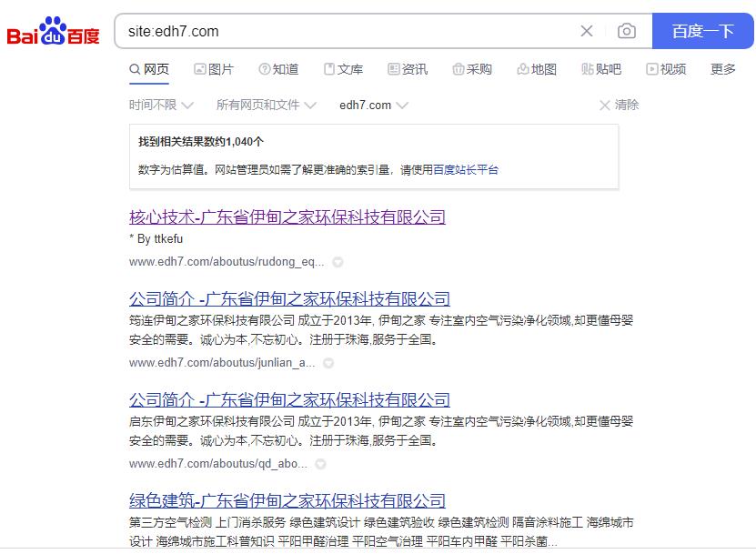
Task: Clear the search box with X icon
Action: (x=587, y=31)
